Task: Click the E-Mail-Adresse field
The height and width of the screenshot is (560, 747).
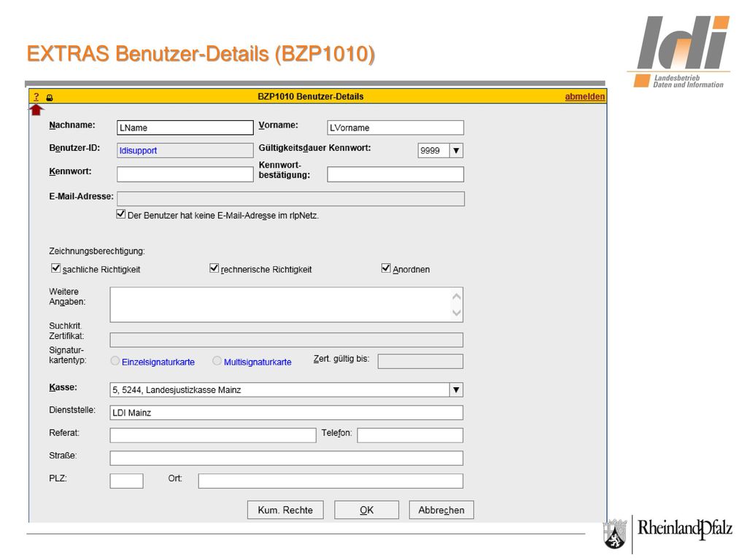Action: [x=290, y=198]
